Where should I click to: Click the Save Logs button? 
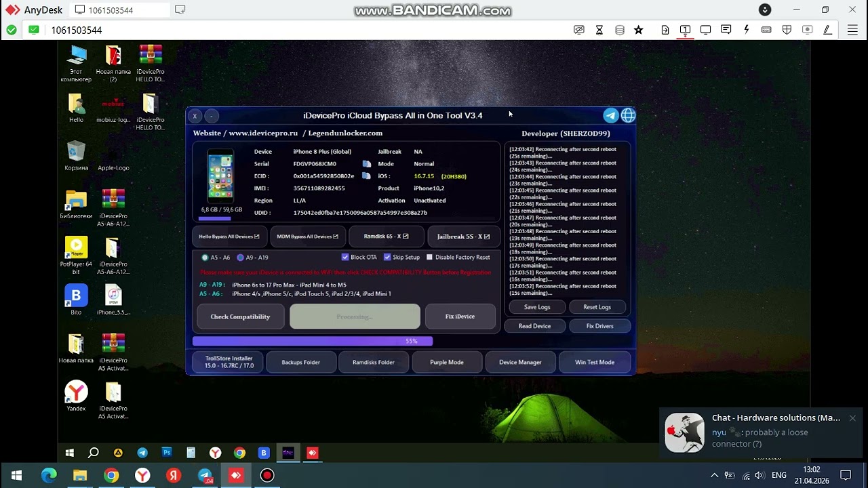click(537, 307)
